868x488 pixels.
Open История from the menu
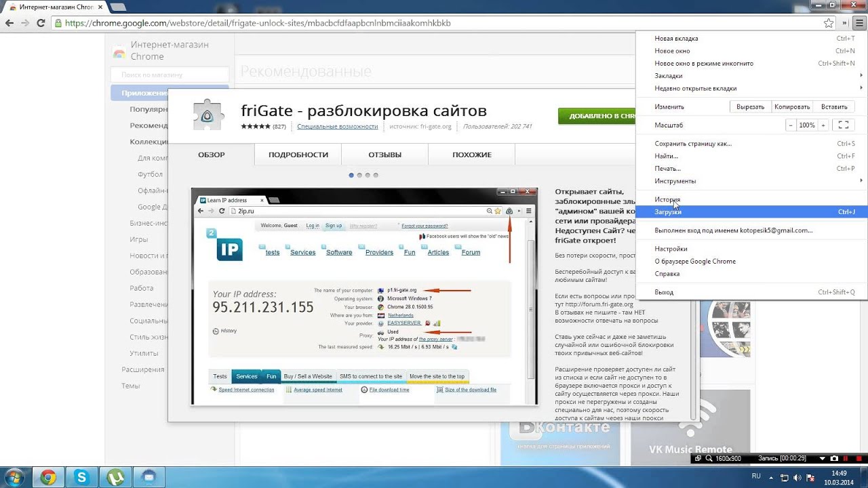(x=751, y=199)
